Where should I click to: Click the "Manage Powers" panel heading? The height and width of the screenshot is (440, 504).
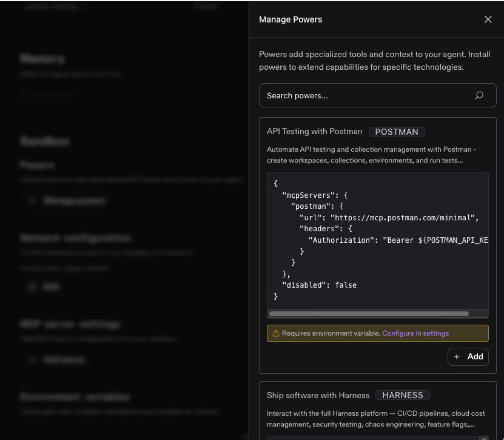pyautogui.click(x=291, y=19)
